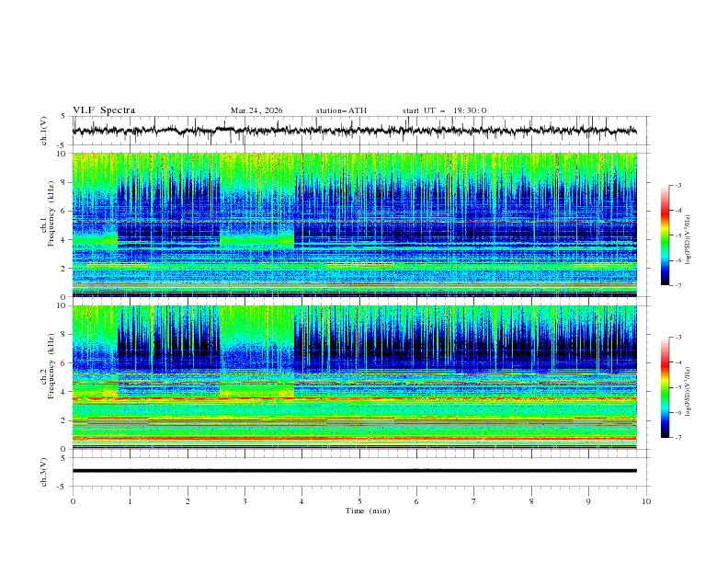Click the "VLF Spectra" plot title
728x563 pixels.
104,110
